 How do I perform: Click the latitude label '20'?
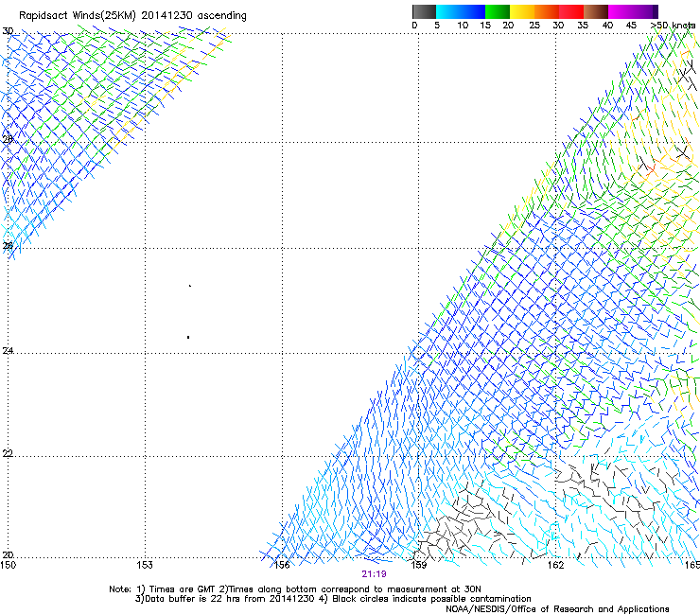pyautogui.click(x=8, y=554)
